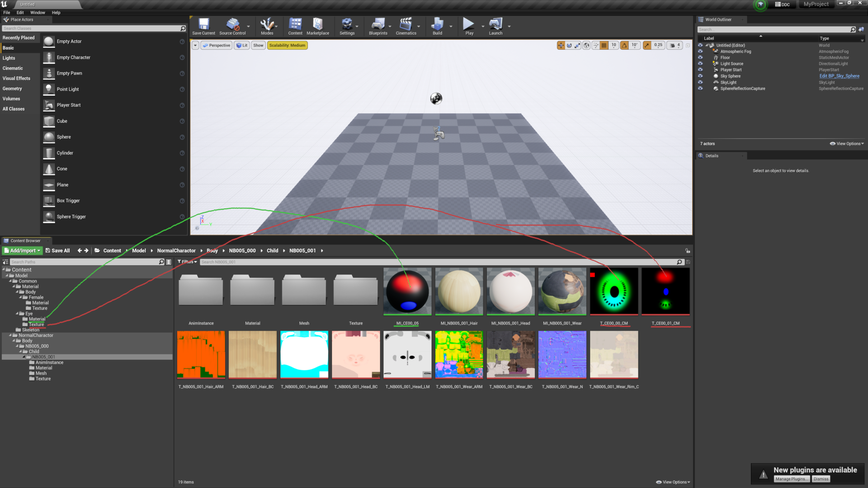The height and width of the screenshot is (488, 868).
Task: Open the rotation snap 10° dropdown
Action: (634, 45)
